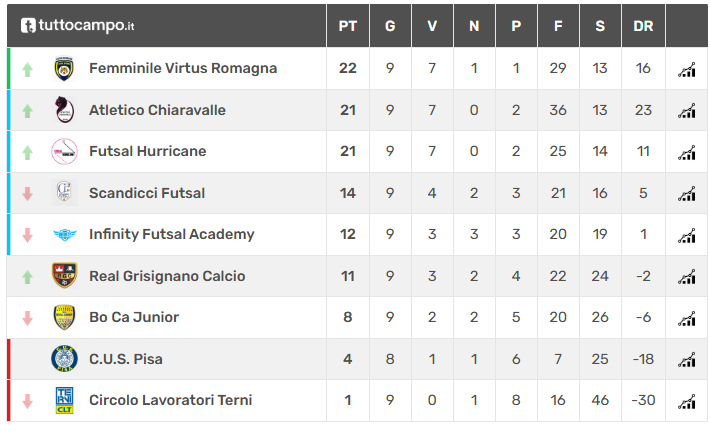The image size is (710, 431).
Task: Open stats chart icon for C.U.S. Pisa
Action: pyautogui.click(x=686, y=359)
